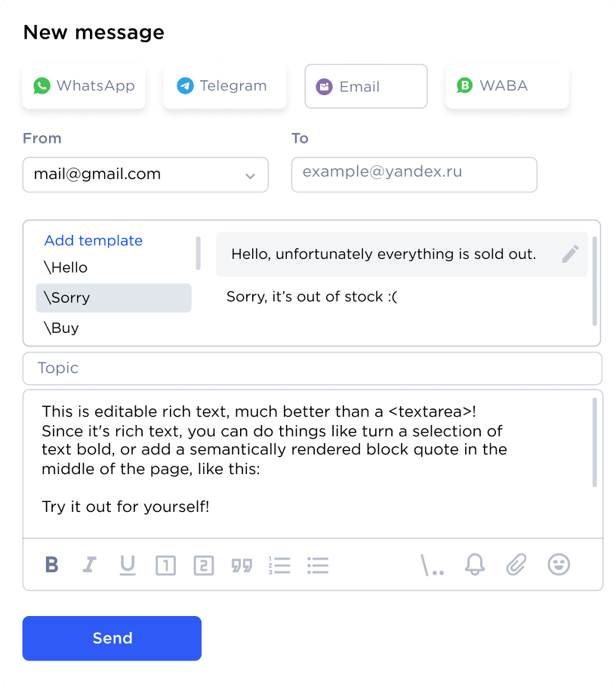This screenshot has width=616, height=684.
Task: Attach a file with the paperclip
Action: (516, 565)
